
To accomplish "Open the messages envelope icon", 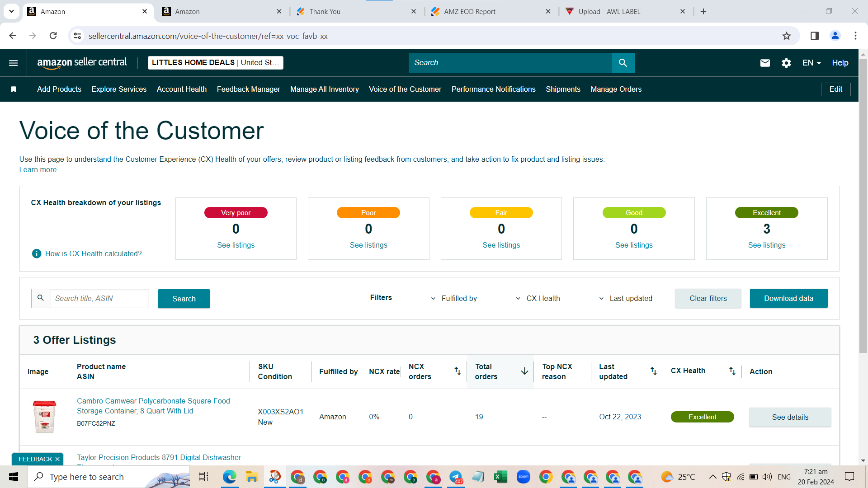I will (765, 63).
